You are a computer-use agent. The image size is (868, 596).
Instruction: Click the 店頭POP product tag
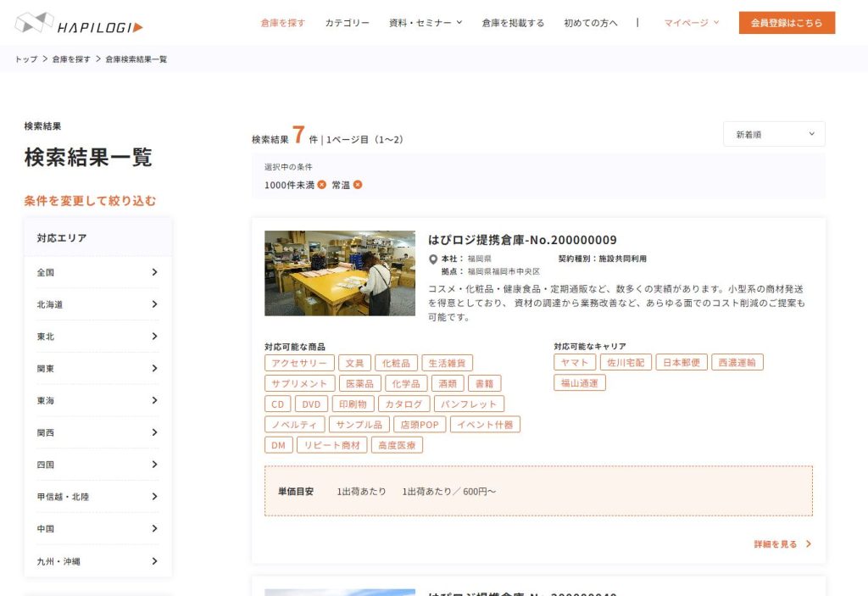[x=420, y=424]
